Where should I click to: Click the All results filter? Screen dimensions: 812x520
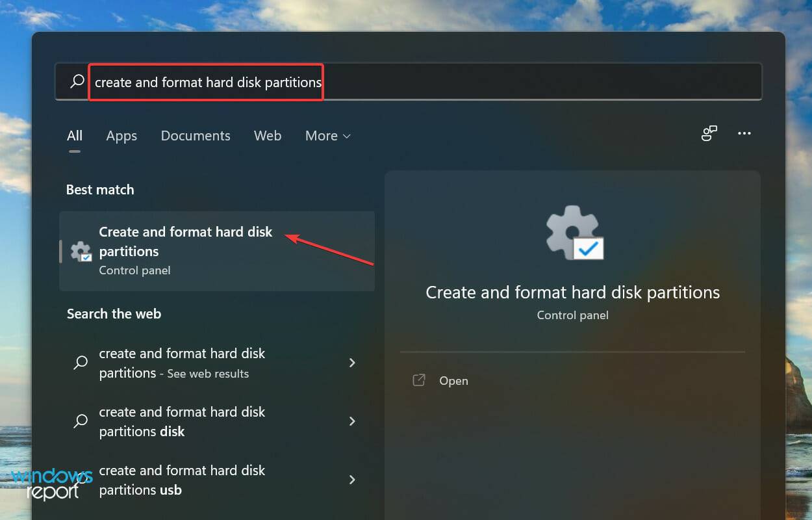pyautogui.click(x=74, y=136)
